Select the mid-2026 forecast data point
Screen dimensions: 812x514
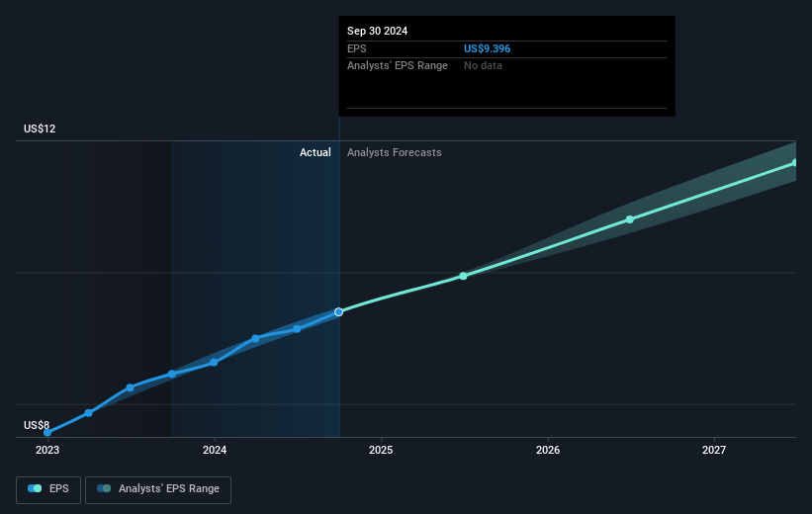(x=630, y=219)
